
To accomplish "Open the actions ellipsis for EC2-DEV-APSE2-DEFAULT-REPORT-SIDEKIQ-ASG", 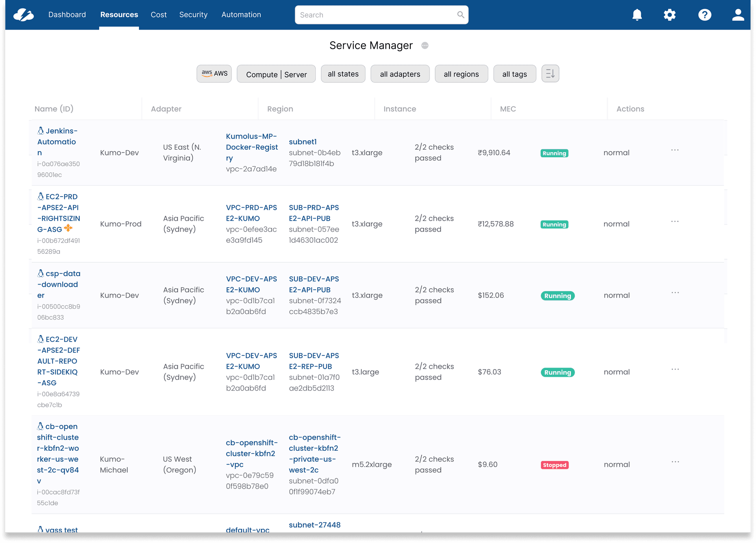I will point(674,370).
